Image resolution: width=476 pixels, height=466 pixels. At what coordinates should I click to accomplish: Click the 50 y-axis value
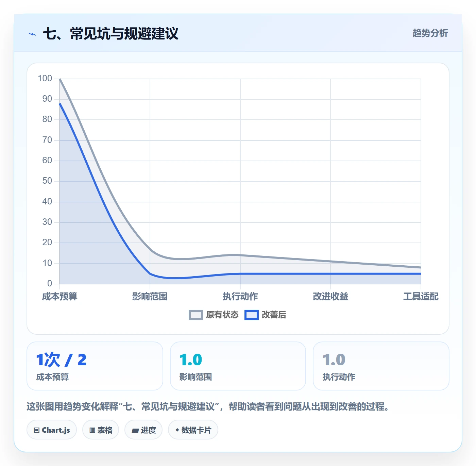coord(47,181)
